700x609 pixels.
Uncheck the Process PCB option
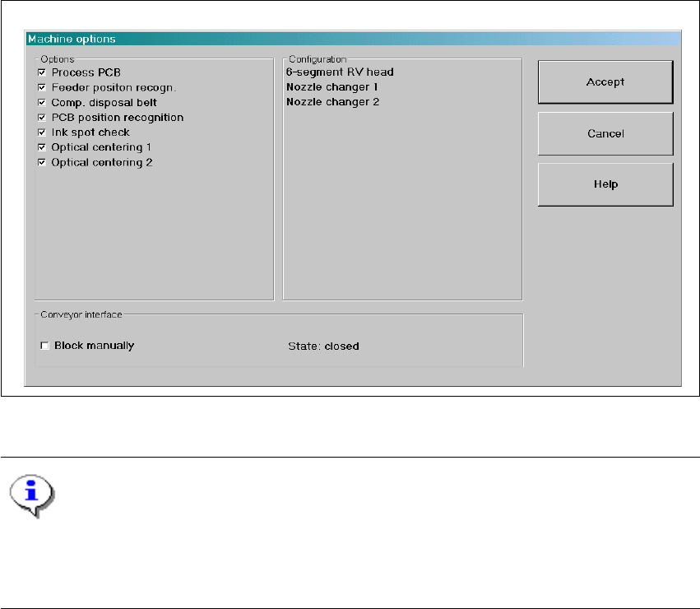coord(42,72)
